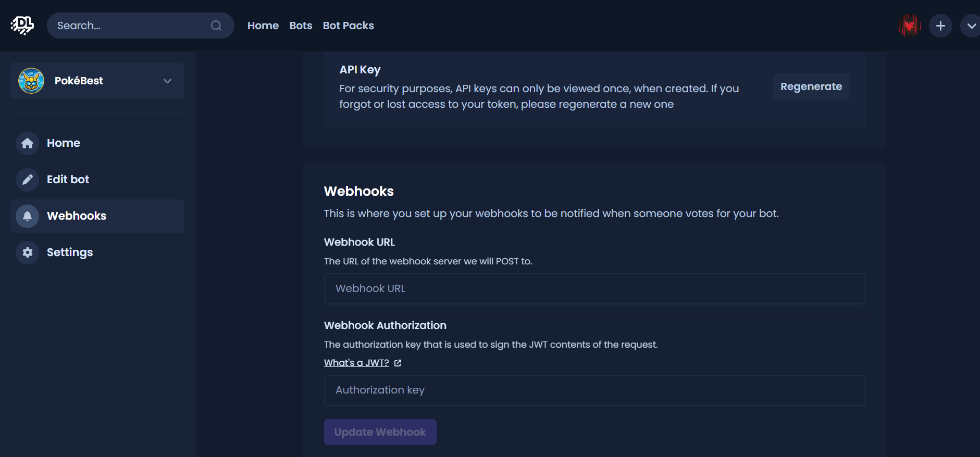Click the red profile avatar icon
Screen dimensions: 980x457
coord(909,25)
